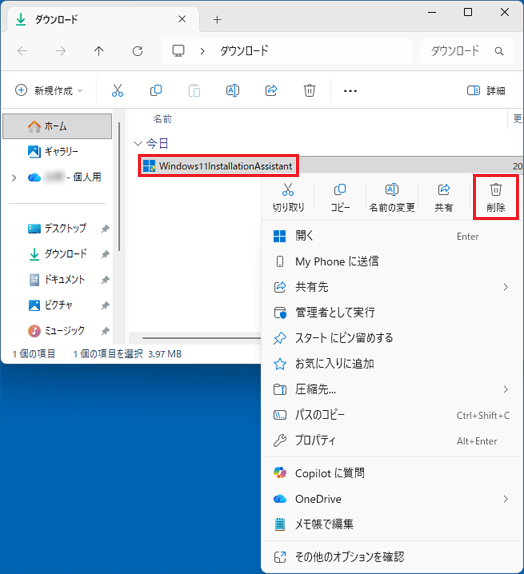Open ピクチャ in the sidebar
The height and width of the screenshot is (574, 524).
click(51, 305)
